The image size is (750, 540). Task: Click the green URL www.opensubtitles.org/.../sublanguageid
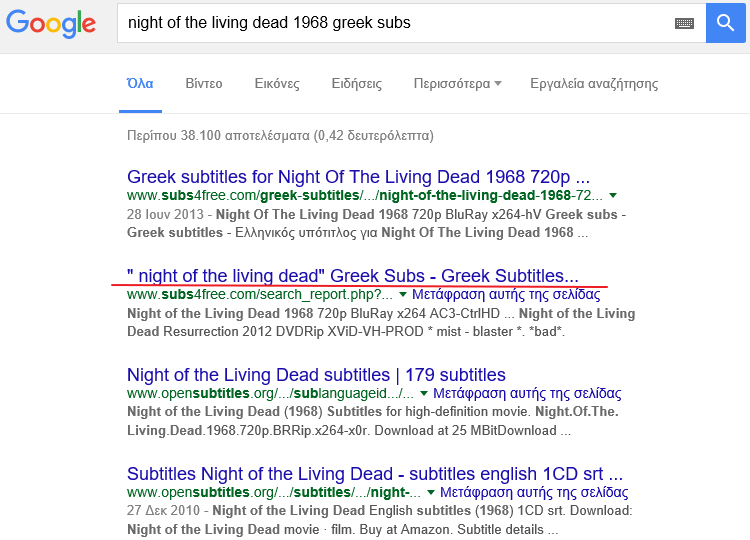point(270,393)
